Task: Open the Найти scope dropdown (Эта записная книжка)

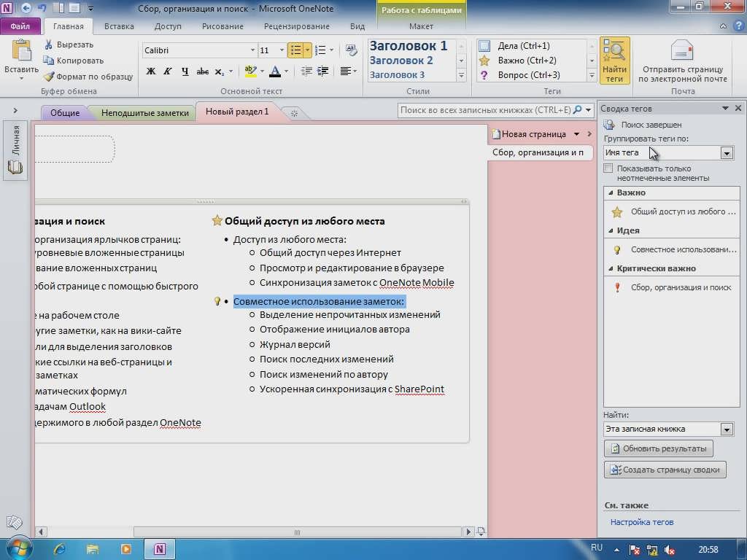Action: click(727, 429)
